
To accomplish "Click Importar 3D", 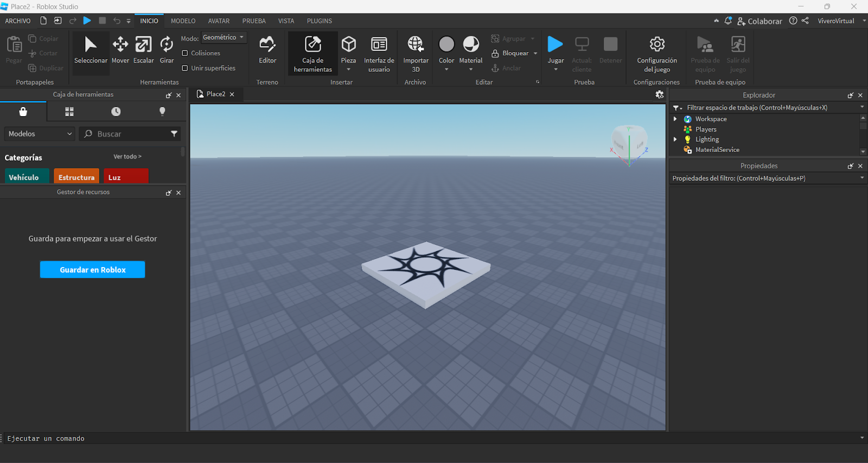I will pyautogui.click(x=416, y=54).
